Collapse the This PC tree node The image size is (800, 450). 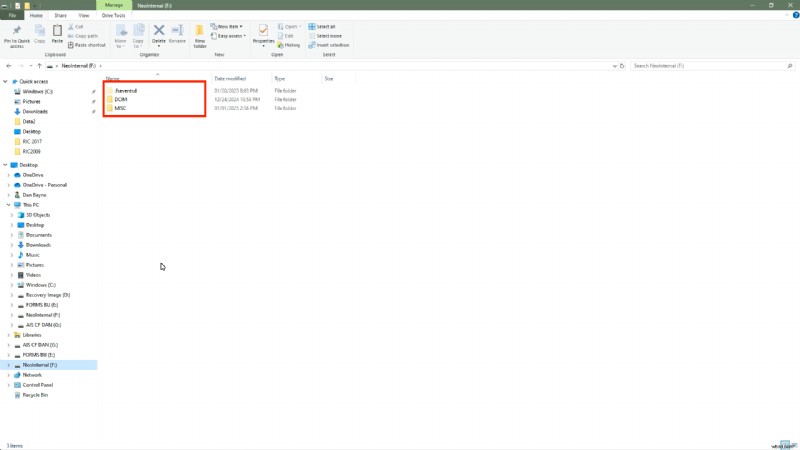click(9, 204)
